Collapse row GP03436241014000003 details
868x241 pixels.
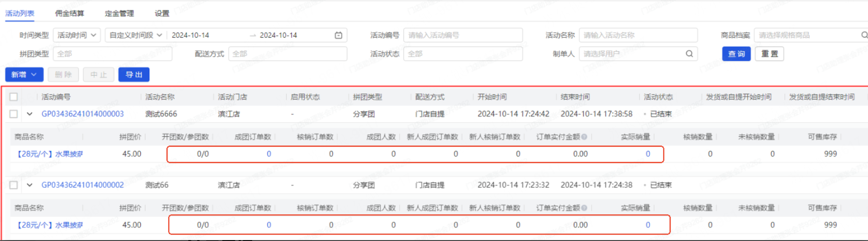pos(29,114)
